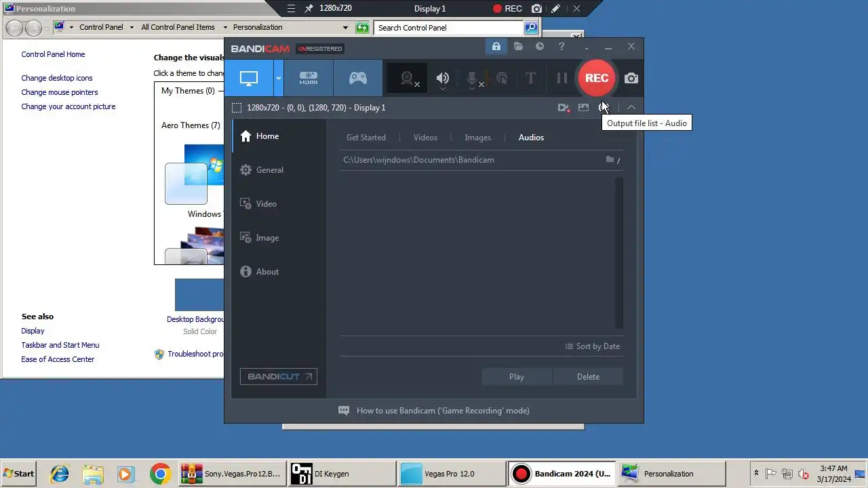Click the Search Control Panel field
Viewport: 868px width, 488px height.
pos(449,28)
